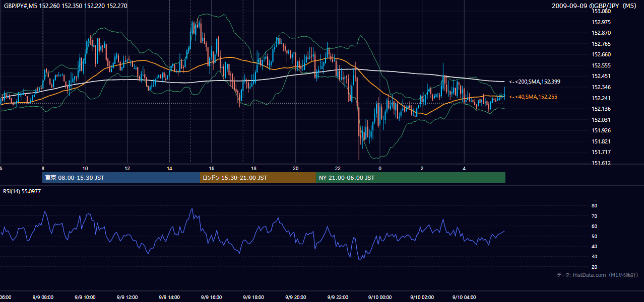Click the <-<40,SMA,152.255 label
The height and width of the screenshot is (302, 644).
pos(533,97)
